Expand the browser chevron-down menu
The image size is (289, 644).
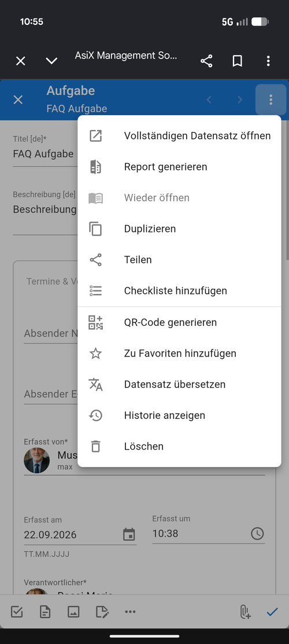point(51,61)
